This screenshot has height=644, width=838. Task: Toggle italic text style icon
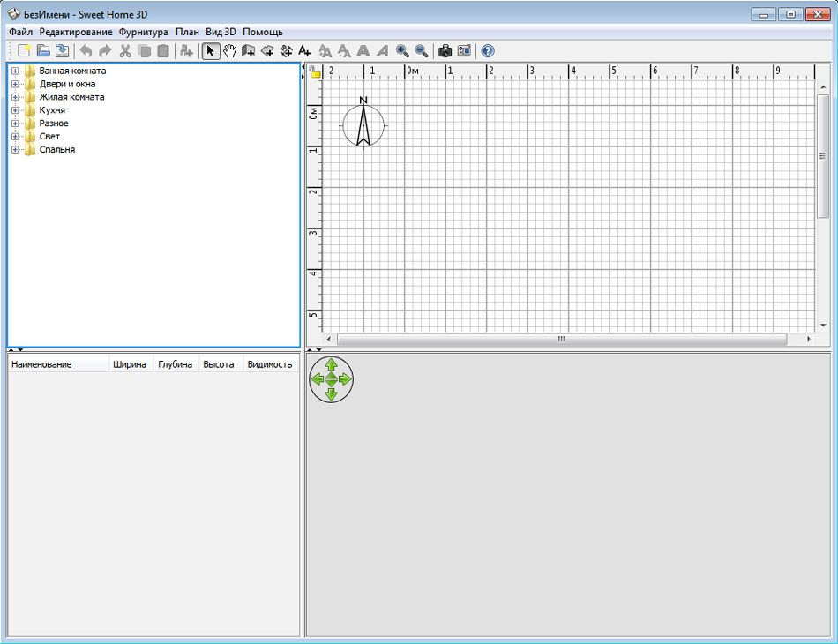pyautogui.click(x=383, y=51)
